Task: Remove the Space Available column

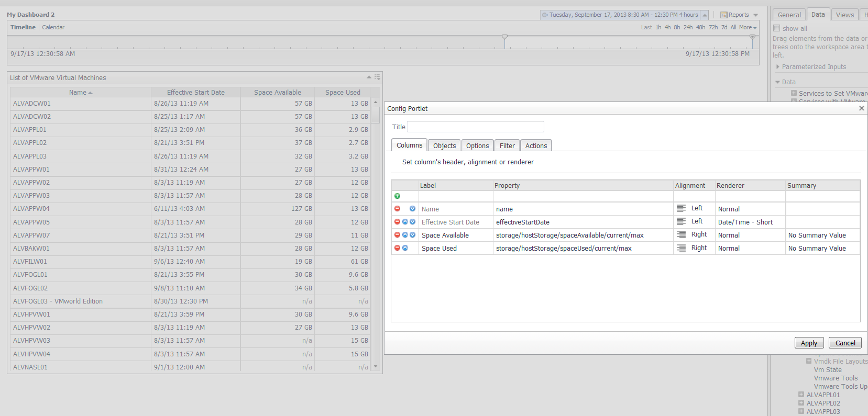Action: 397,235
